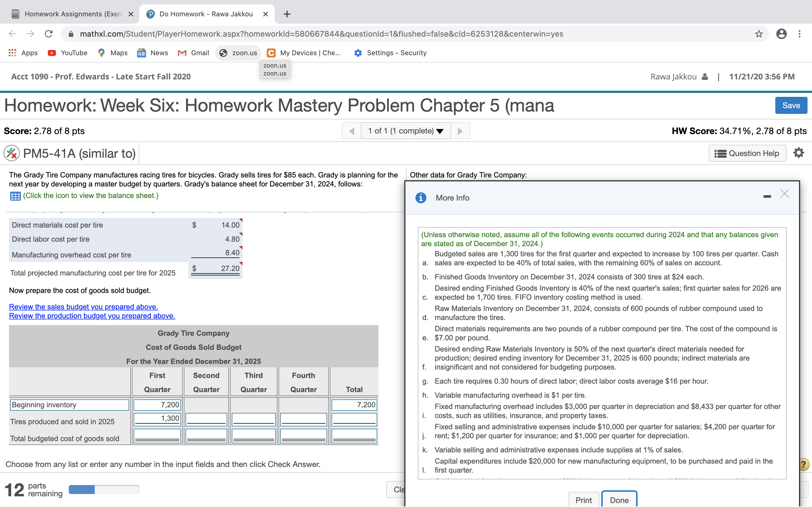Click the balance sheet grid icon
The width and height of the screenshot is (812, 507).
pyautogui.click(x=15, y=196)
